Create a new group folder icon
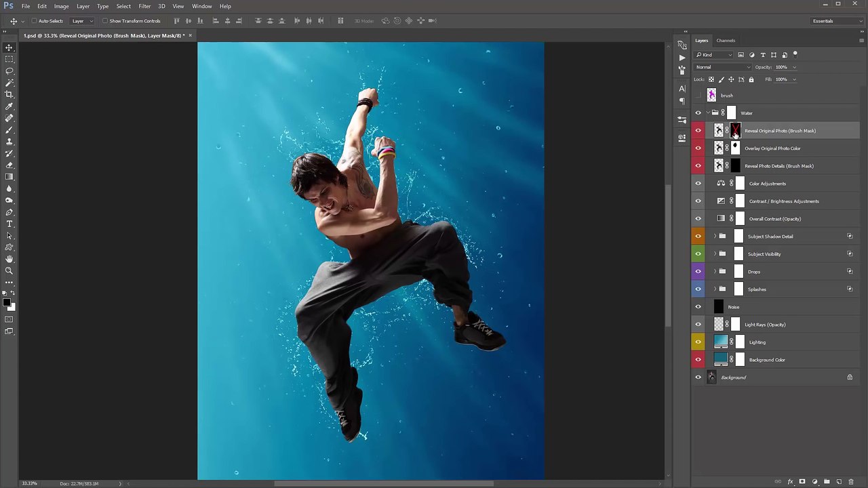868x488 pixels. [x=827, y=482]
